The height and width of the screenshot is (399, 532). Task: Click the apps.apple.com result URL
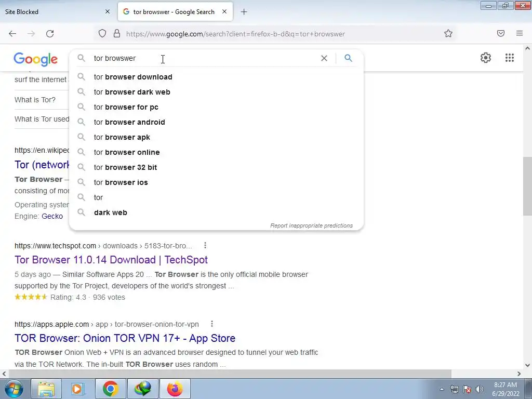(107, 324)
